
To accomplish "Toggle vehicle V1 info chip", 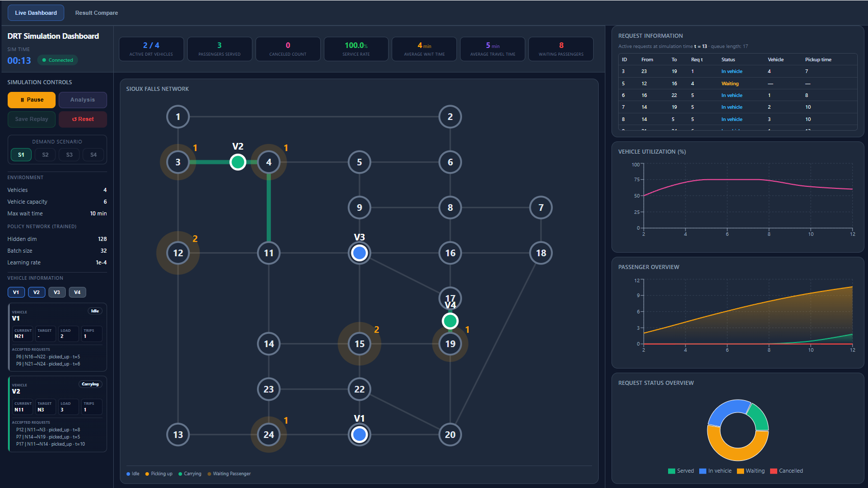I will pyautogui.click(x=16, y=292).
